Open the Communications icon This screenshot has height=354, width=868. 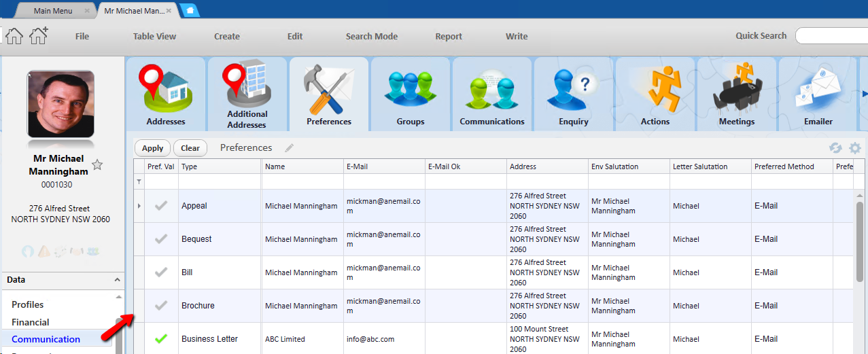[492, 94]
